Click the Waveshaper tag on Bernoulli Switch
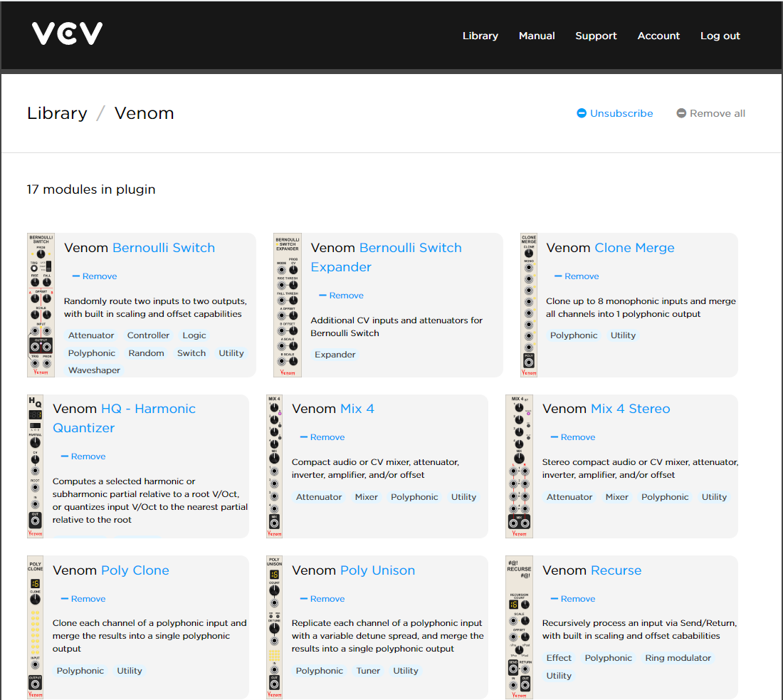783x700 pixels. 94,370
